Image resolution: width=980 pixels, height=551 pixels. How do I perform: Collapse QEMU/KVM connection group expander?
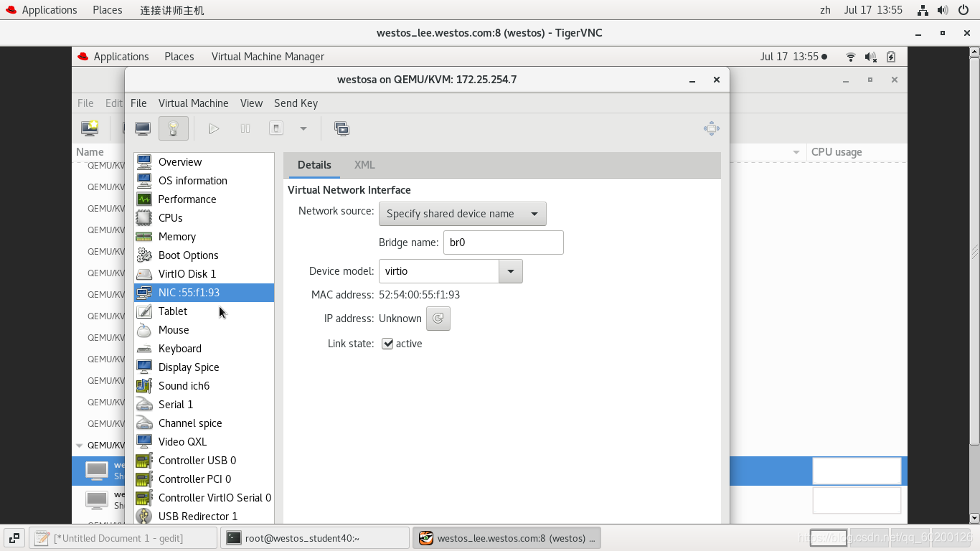[80, 446]
